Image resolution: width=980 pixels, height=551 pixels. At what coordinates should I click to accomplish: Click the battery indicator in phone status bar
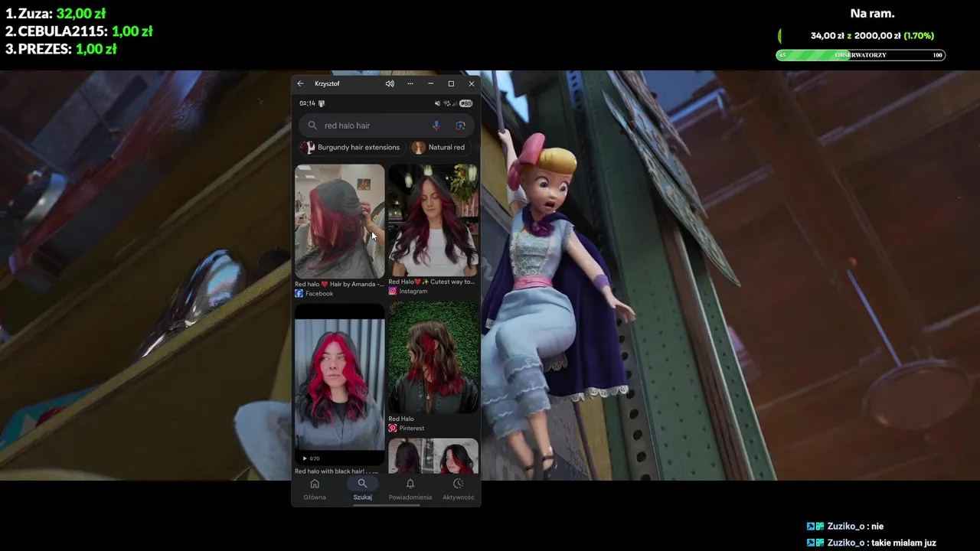tap(465, 103)
